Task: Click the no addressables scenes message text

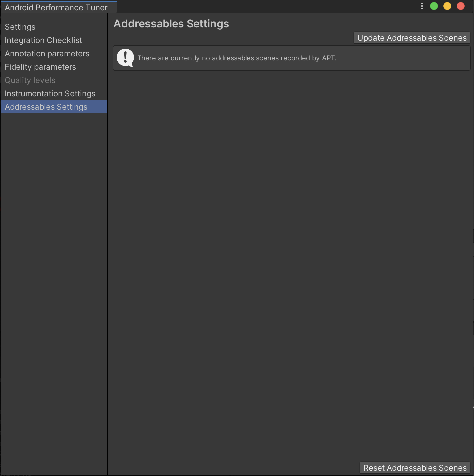Action: [237, 58]
